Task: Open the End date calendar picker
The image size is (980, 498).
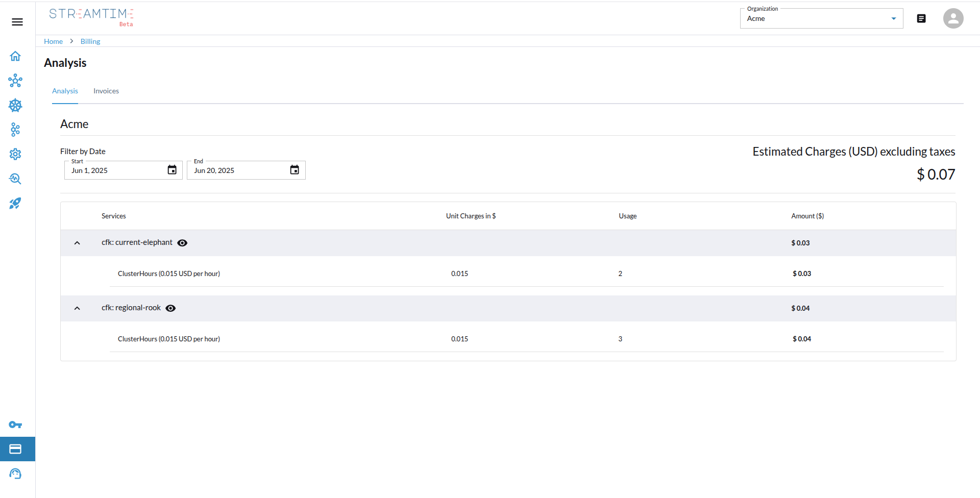Action: tap(295, 170)
